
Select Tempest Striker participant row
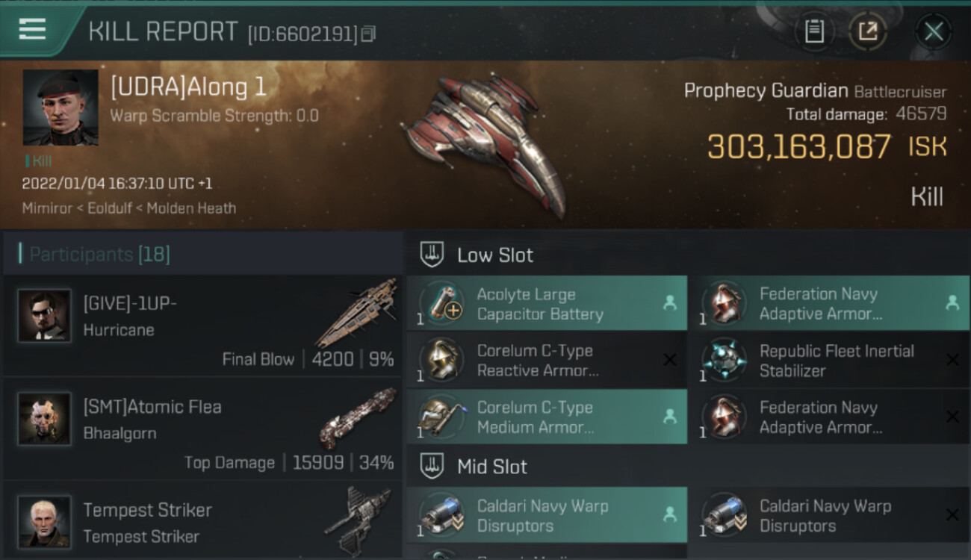coord(202,520)
